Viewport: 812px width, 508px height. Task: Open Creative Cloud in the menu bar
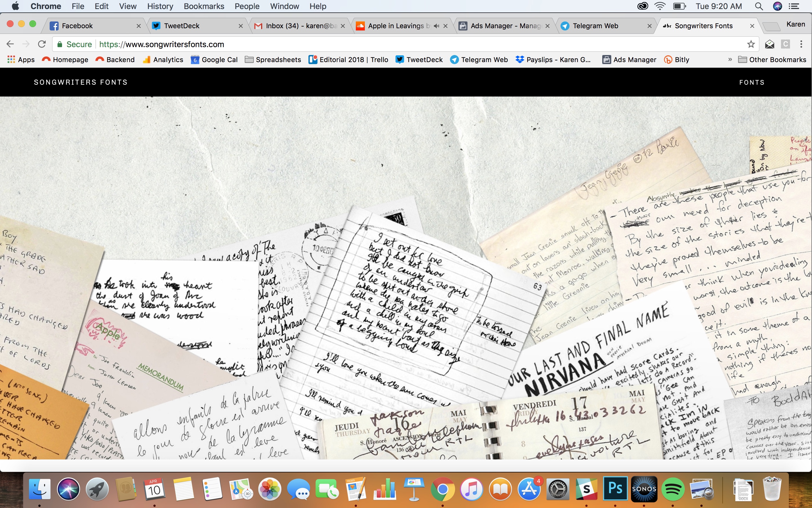point(642,6)
